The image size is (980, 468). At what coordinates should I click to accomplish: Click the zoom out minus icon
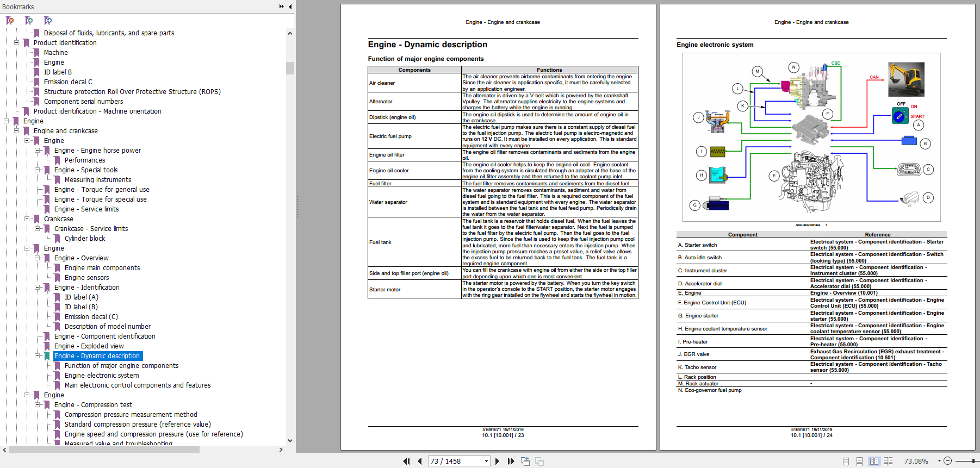(947, 461)
